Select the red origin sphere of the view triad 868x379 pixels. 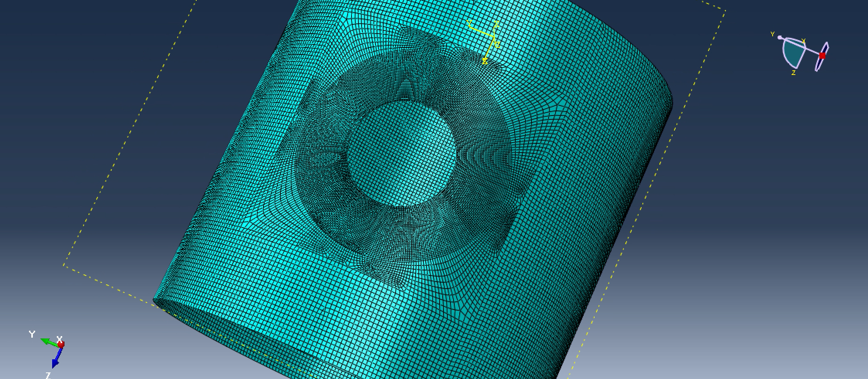[x=61, y=344]
